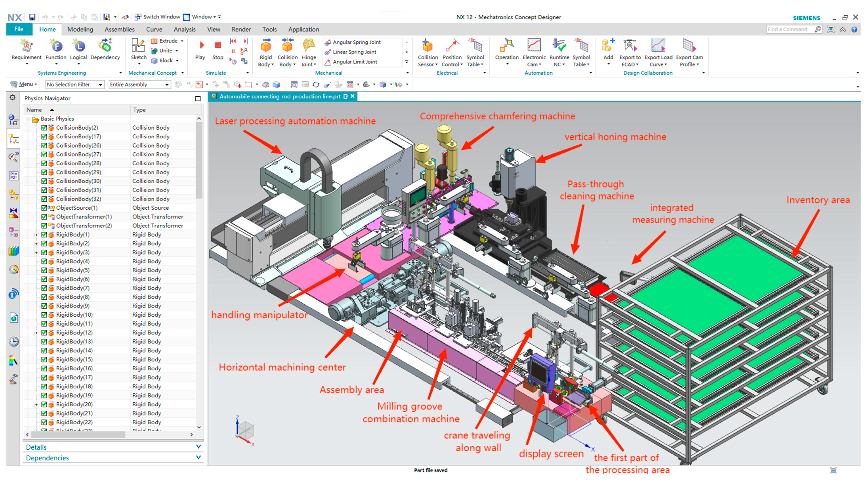The width and height of the screenshot is (868, 482).
Task: Click the Switch Window button
Action: (x=157, y=17)
